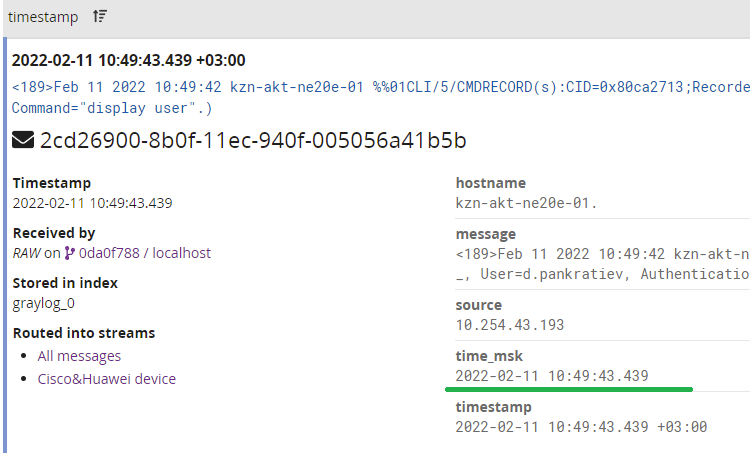Image resolution: width=750 pixels, height=453 pixels.
Task: Click the time_msk field label
Action: 489,356
